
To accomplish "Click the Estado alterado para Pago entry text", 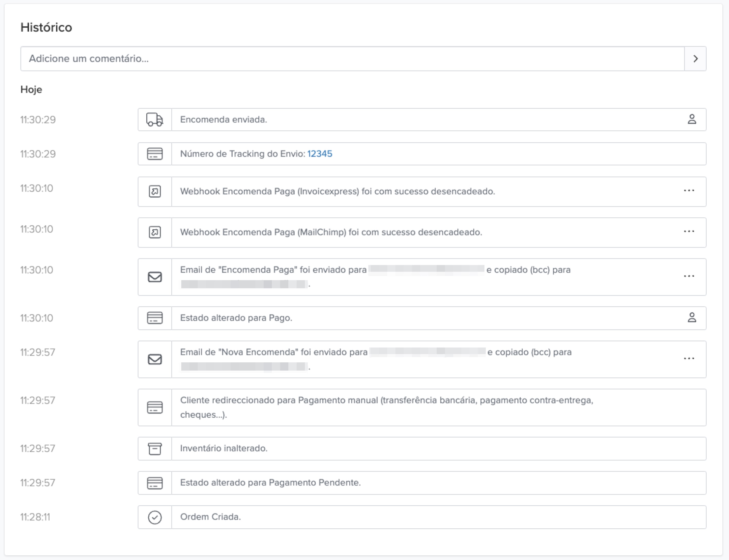I will pos(236,318).
